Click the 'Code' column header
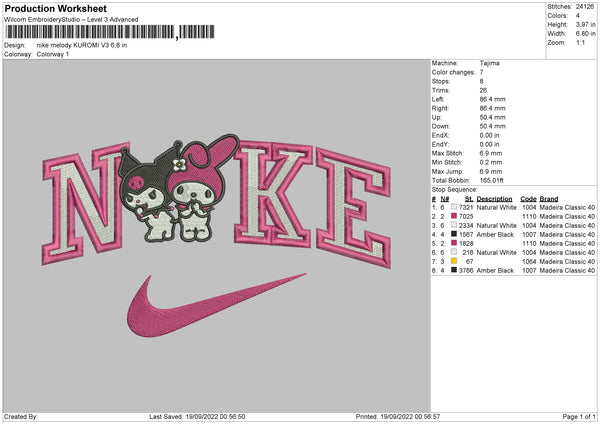This screenshot has width=600, height=424. point(528,199)
